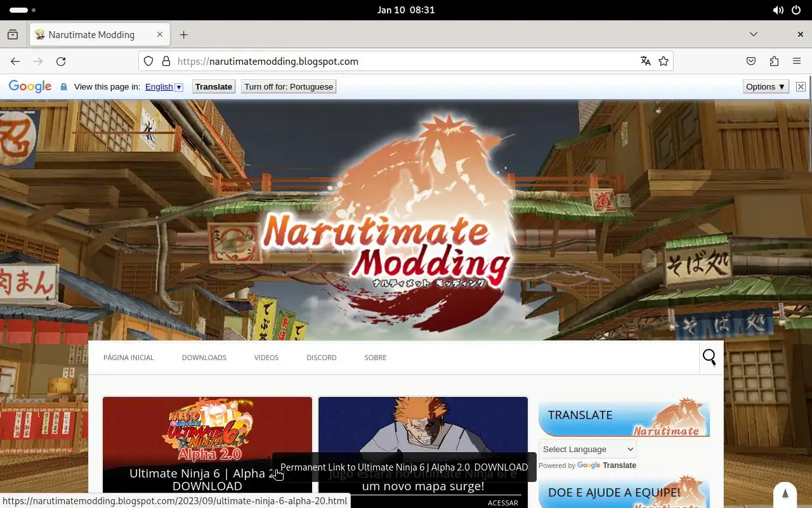812x508 pixels.
Task: Close the Google translate bar
Action: 801,87
